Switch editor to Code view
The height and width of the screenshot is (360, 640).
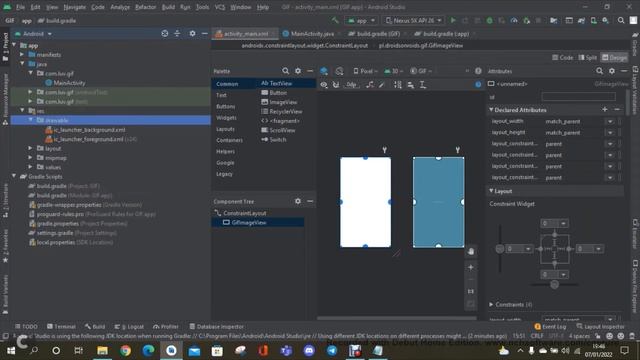pyautogui.click(x=562, y=58)
